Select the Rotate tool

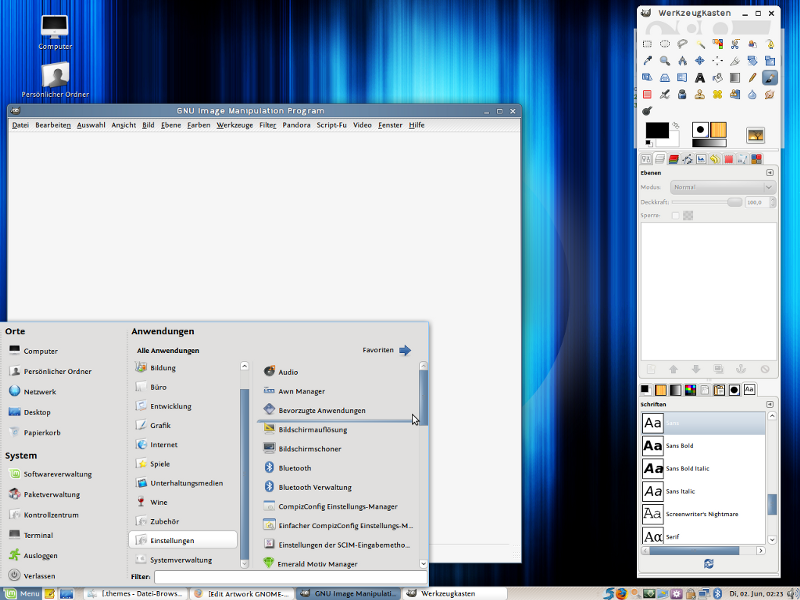tap(752, 61)
